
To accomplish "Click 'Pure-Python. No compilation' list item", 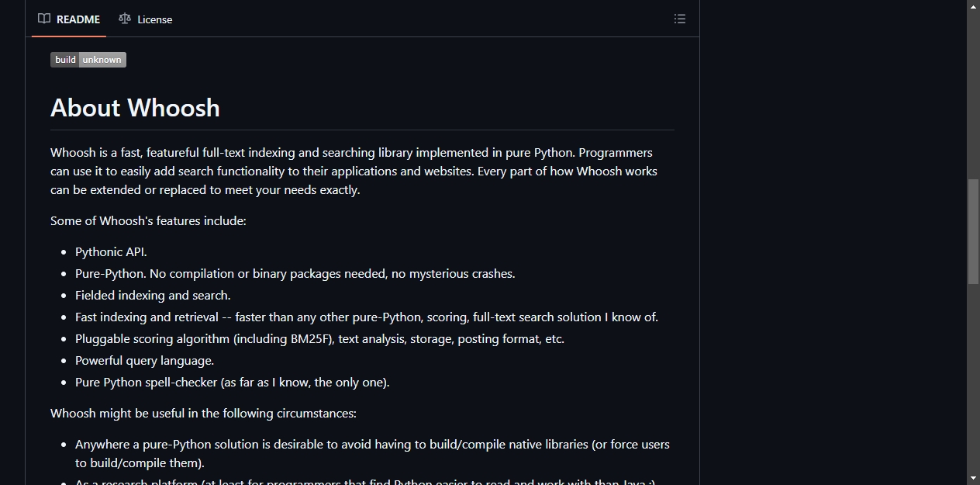I will tap(295, 274).
